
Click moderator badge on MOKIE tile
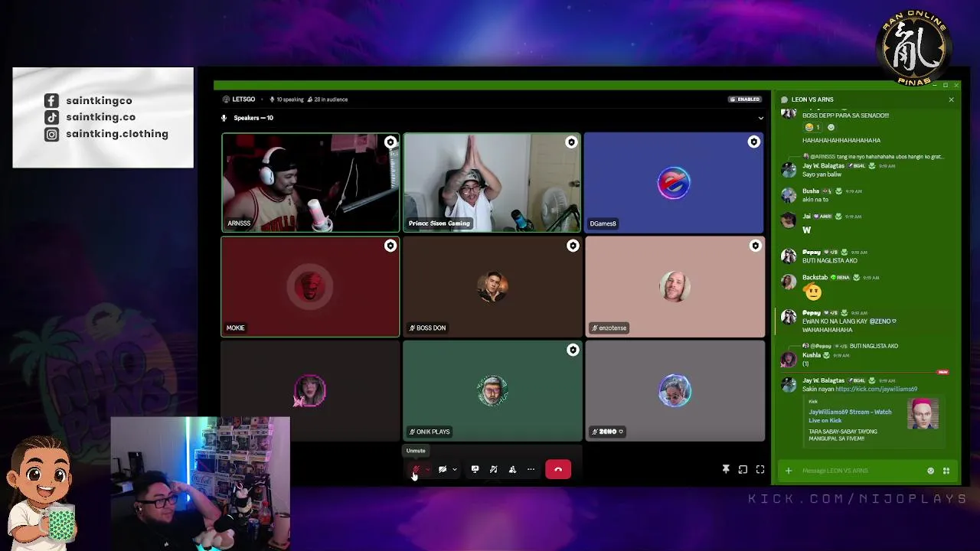390,246
